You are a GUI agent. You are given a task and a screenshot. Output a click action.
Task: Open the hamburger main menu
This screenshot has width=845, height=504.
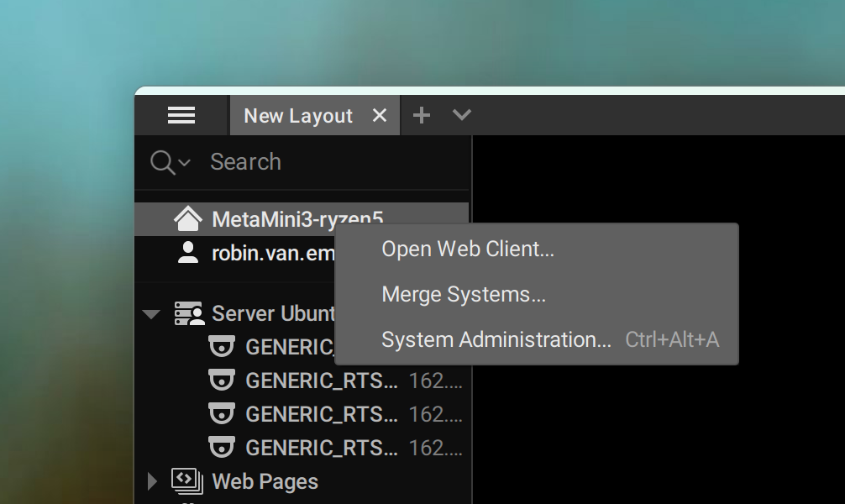(181, 115)
